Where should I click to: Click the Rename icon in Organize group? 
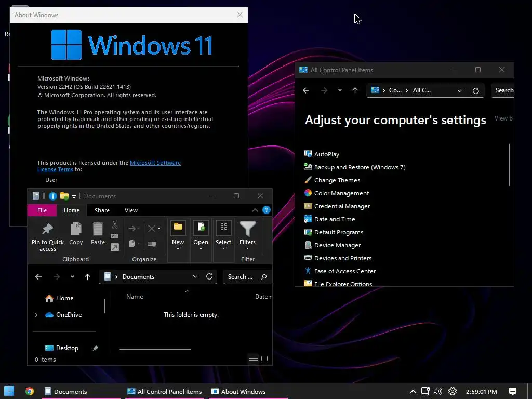click(x=152, y=243)
